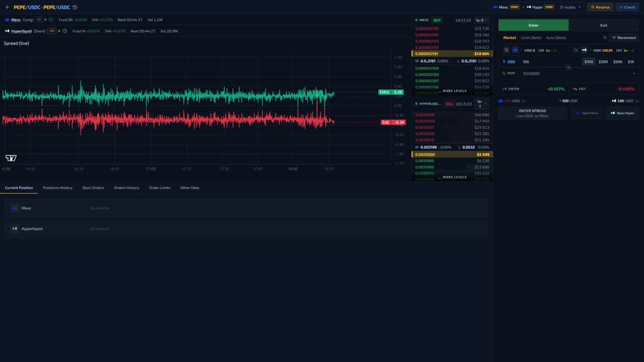Open the percent settings icon beside Reconnect
The width and height of the screenshot is (644, 362).
point(605,38)
